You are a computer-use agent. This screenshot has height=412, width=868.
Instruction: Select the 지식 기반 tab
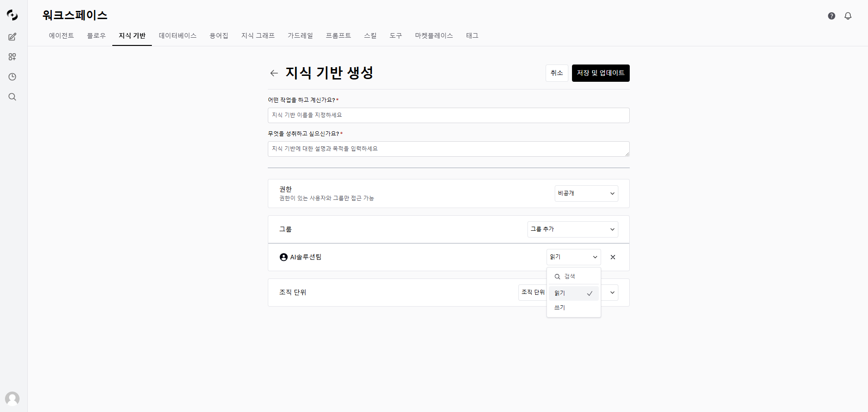[x=132, y=35]
